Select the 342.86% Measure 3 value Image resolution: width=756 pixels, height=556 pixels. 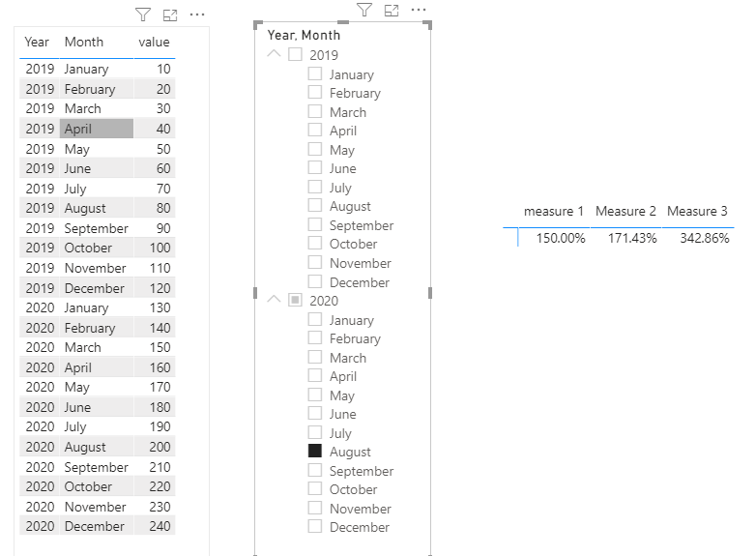coord(705,238)
